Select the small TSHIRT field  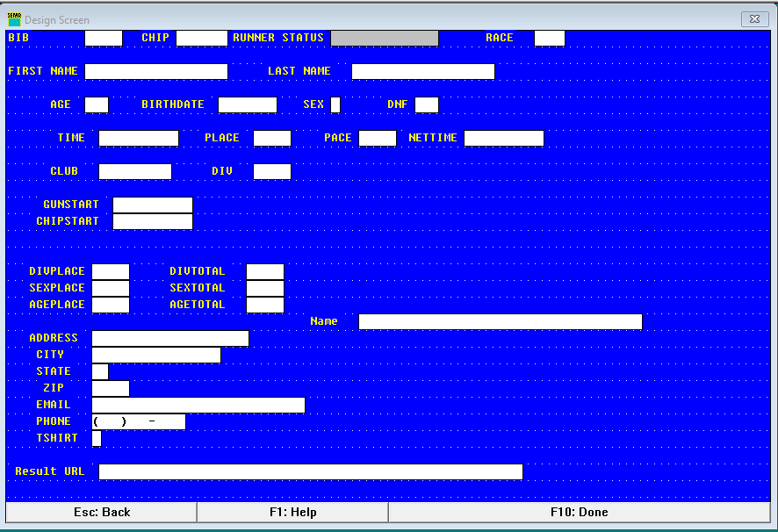(x=97, y=438)
